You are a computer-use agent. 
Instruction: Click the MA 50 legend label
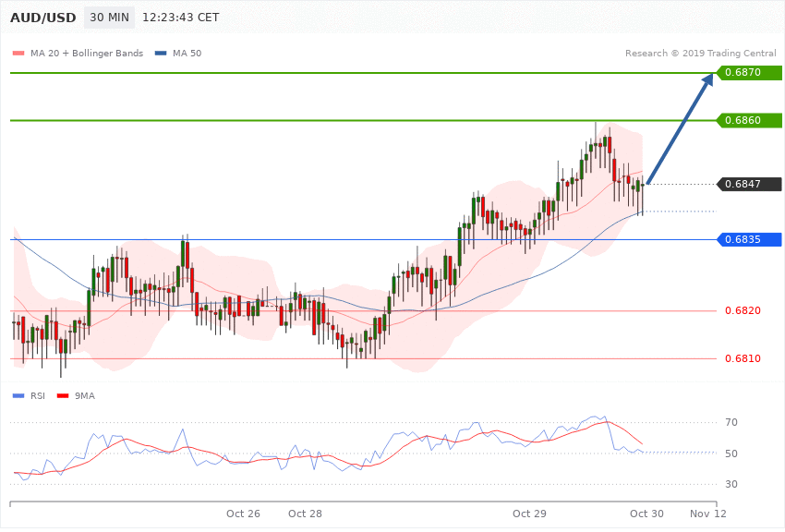point(187,53)
